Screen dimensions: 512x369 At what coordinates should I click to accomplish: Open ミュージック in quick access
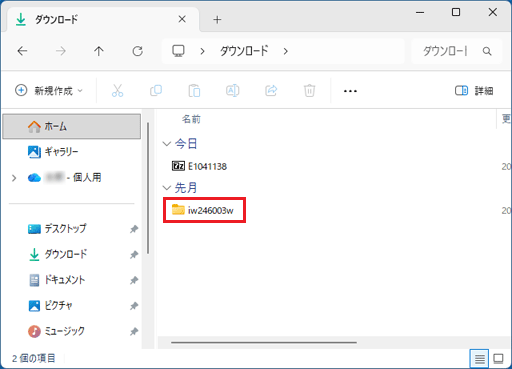click(57, 331)
